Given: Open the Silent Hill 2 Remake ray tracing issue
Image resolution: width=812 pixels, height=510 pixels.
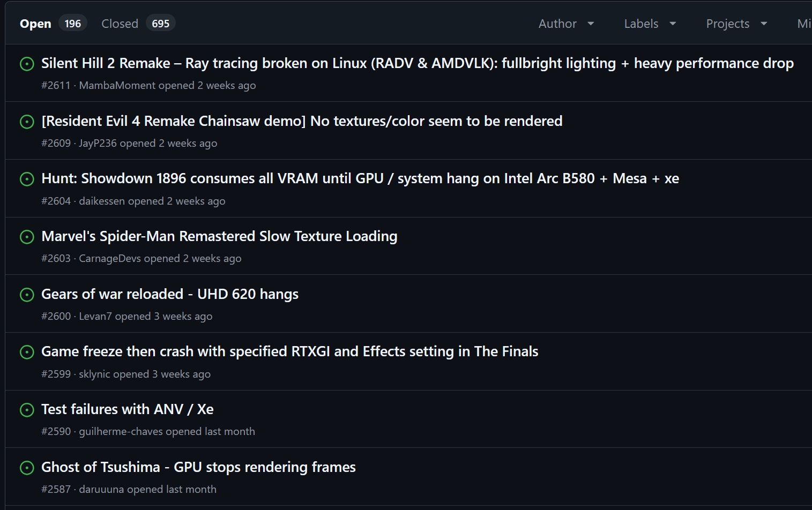Looking at the screenshot, I should 417,63.
